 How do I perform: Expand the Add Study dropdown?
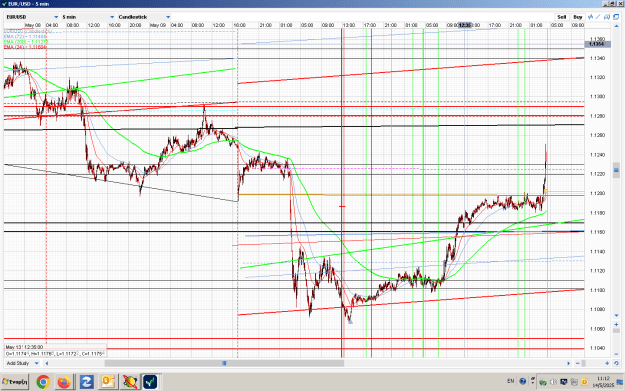pyautogui.click(x=22, y=363)
